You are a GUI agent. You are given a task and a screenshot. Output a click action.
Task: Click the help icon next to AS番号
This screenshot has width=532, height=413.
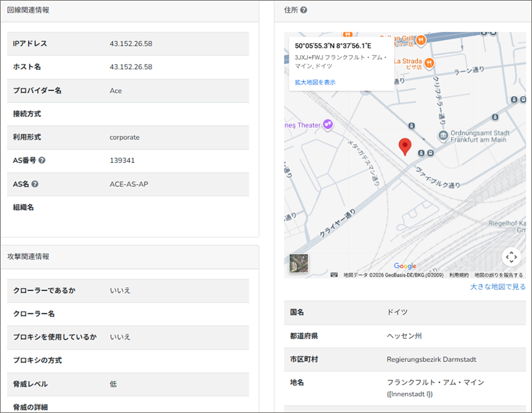(x=42, y=161)
